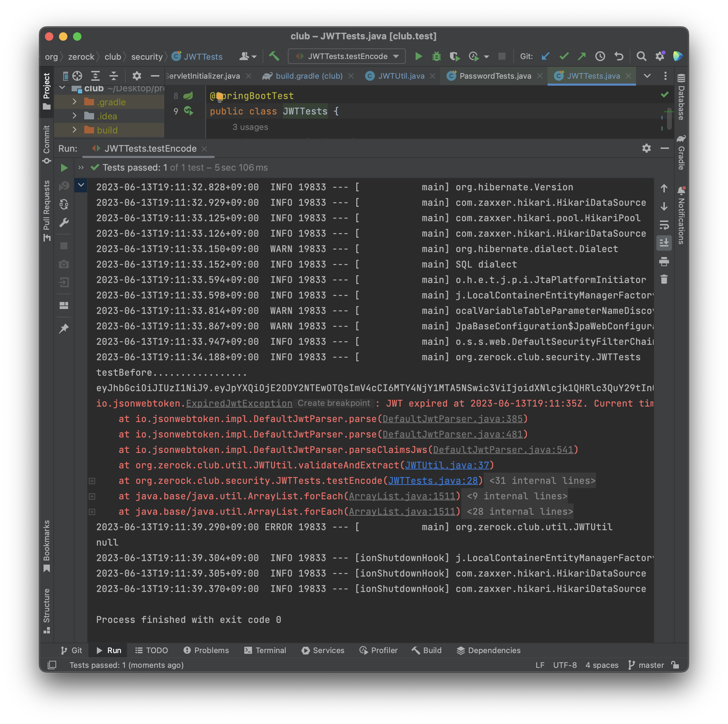The image size is (728, 724).
Task: Clear all console output with the trash icon
Action: pyautogui.click(x=664, y=279)
